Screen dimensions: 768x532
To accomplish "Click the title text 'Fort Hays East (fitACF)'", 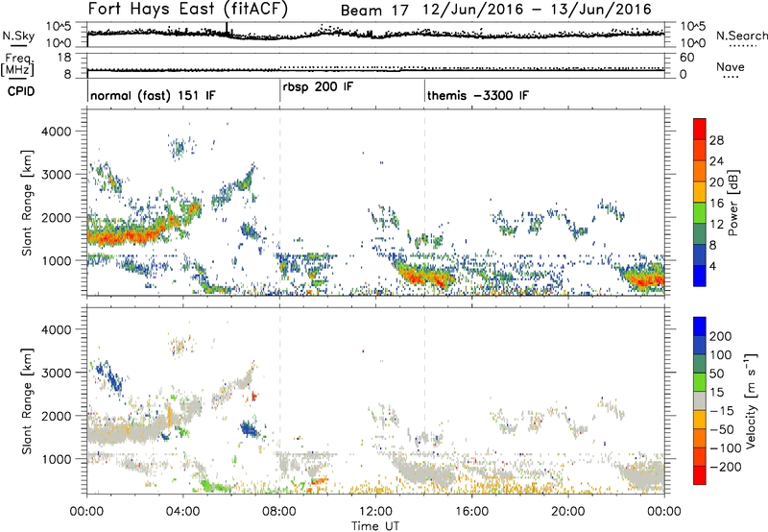I will click(x=188, y=9).
